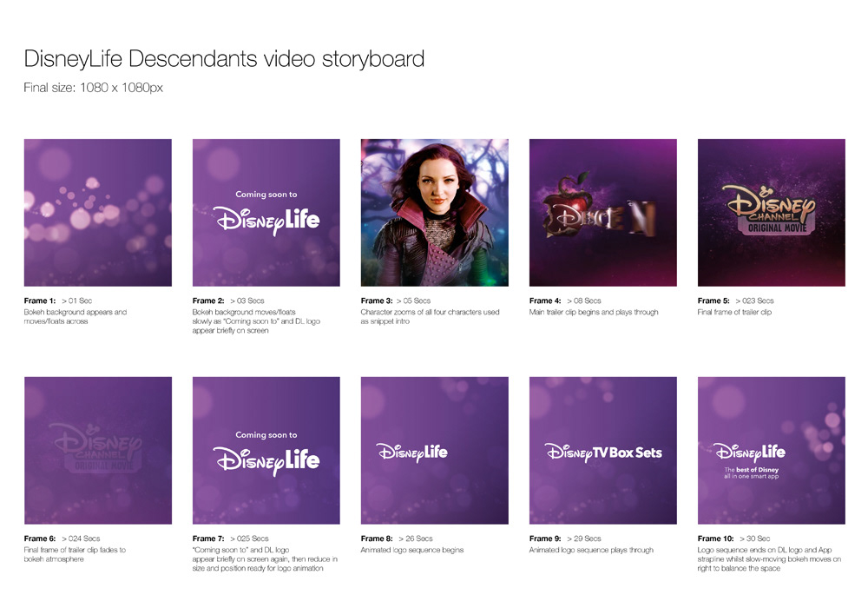Click Frame 2 description starting 'Bokeh background moves/floats'
This screenshot has height=608, width=868.
(256, 321)
